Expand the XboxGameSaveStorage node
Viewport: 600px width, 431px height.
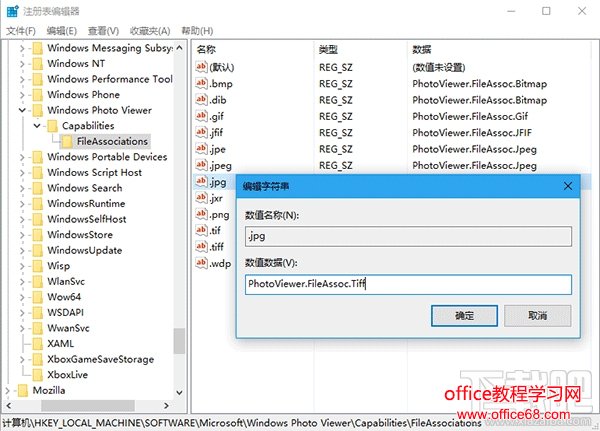22,359
